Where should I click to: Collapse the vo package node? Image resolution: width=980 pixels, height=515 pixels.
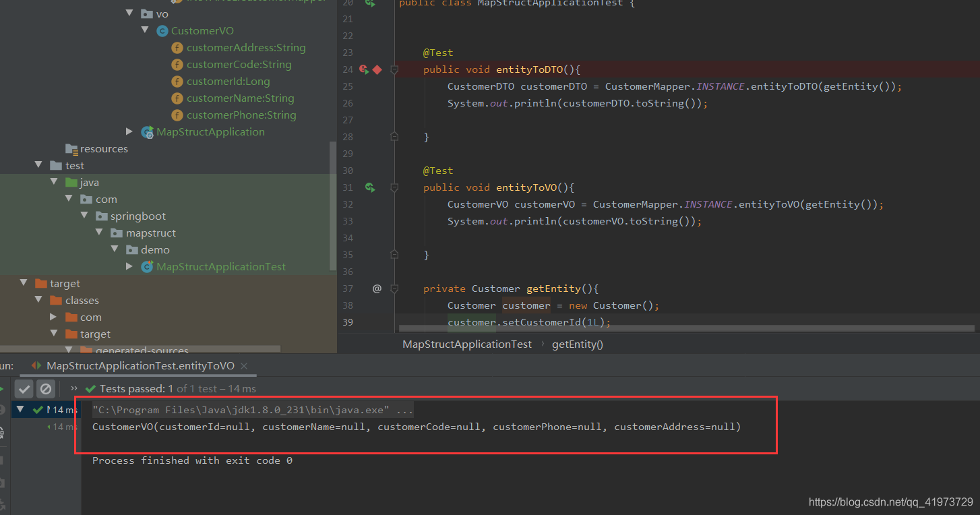(130, 13)
